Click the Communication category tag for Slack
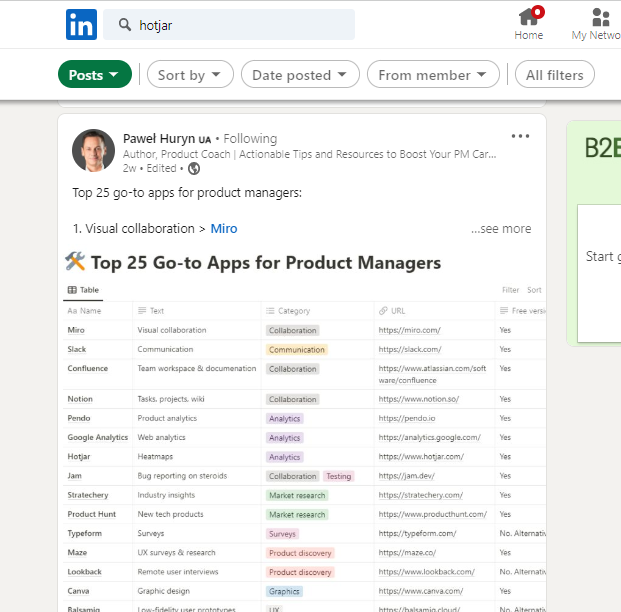 click(297, 350)
